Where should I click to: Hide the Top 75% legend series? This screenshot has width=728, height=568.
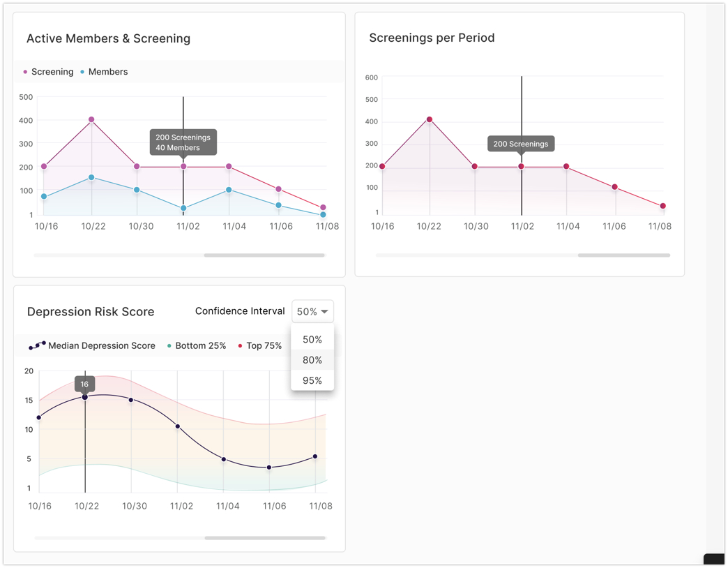(x=260, y=345)
